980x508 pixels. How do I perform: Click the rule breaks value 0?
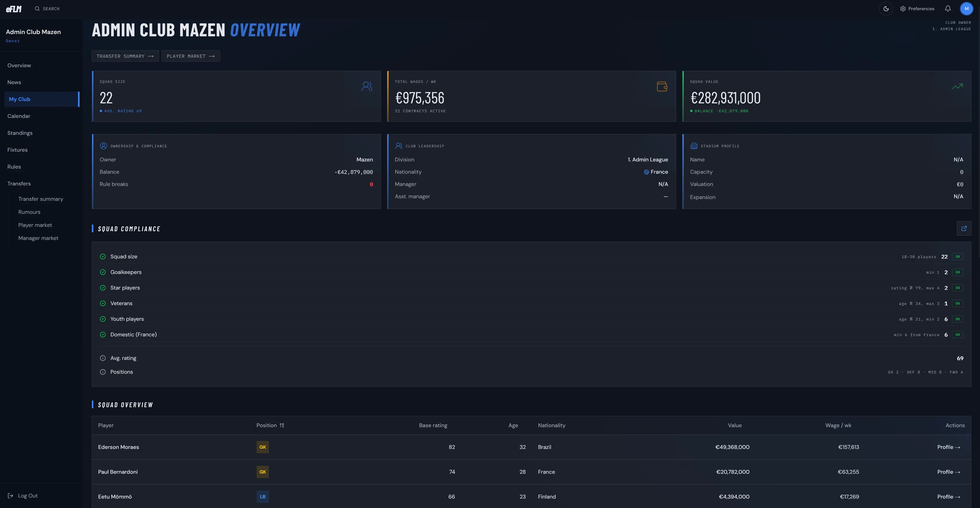click(x=371, y=184)
